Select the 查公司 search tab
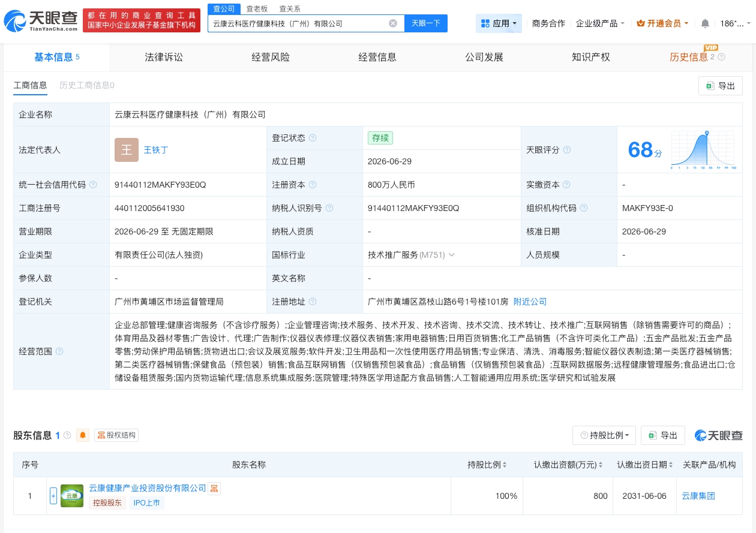The image size is (756, 533). point(224,8)
